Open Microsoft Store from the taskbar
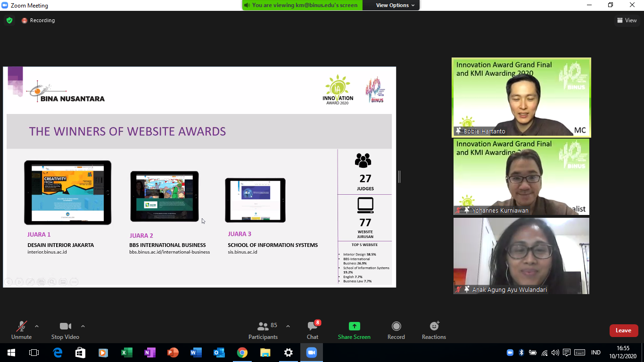The height and width of the screenshot is (362, 644). pyautogui.click(x=81, y=353)
